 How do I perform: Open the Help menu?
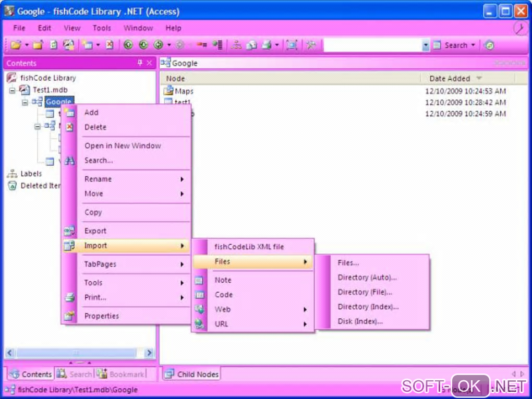click(x=173, y=28)
